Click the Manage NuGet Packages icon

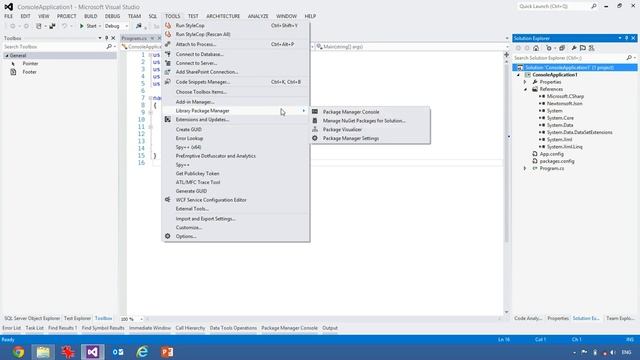(315, 120)
